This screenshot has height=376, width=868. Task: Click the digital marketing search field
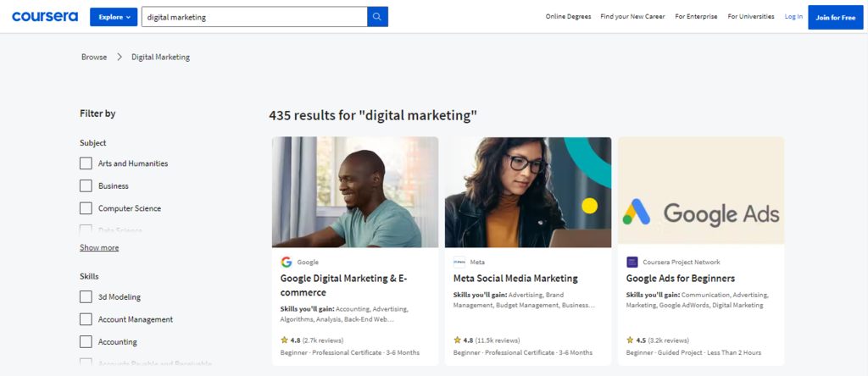click(x=253, y=17)
